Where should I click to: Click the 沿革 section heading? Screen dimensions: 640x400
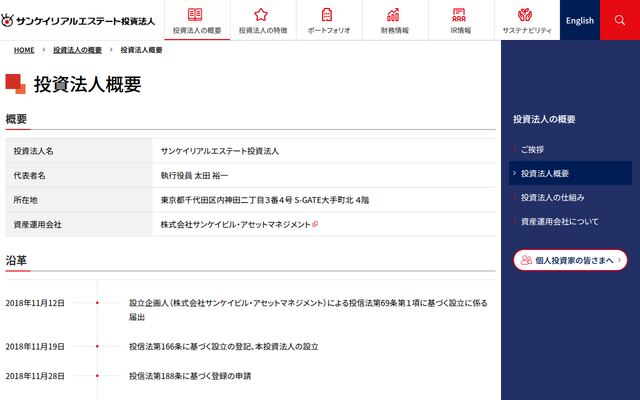coord(16,260)
